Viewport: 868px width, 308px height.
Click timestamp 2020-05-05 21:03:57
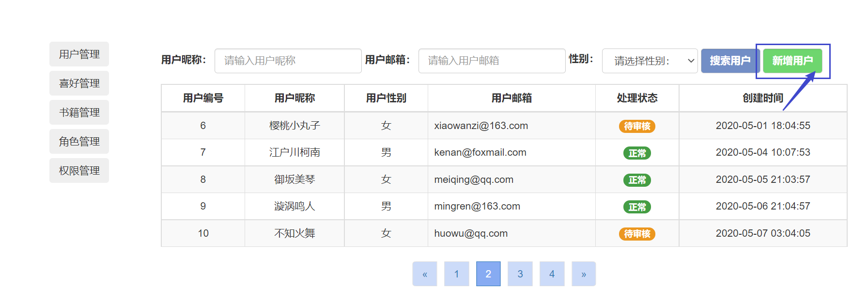[763, 179]
